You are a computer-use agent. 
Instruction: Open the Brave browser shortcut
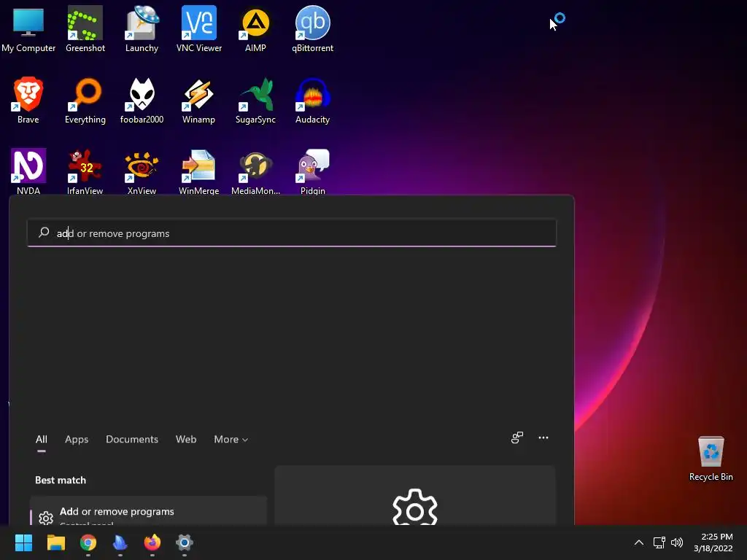coord(28,101)
